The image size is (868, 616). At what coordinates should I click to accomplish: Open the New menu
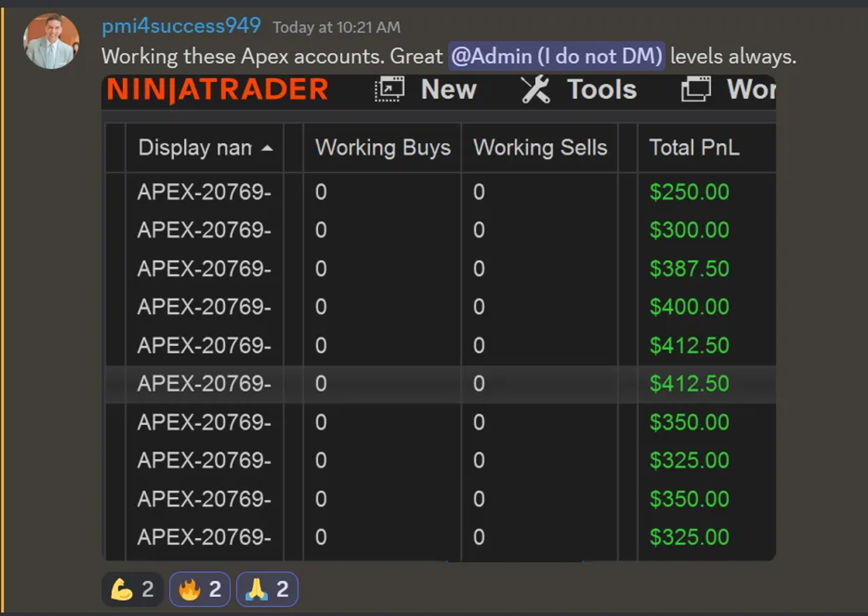[448, 89]
